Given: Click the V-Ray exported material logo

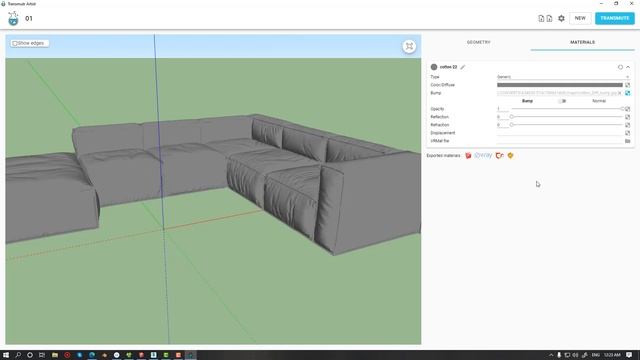Looking at the screenshot, I should pyautogui.click(x=483, y=156).
